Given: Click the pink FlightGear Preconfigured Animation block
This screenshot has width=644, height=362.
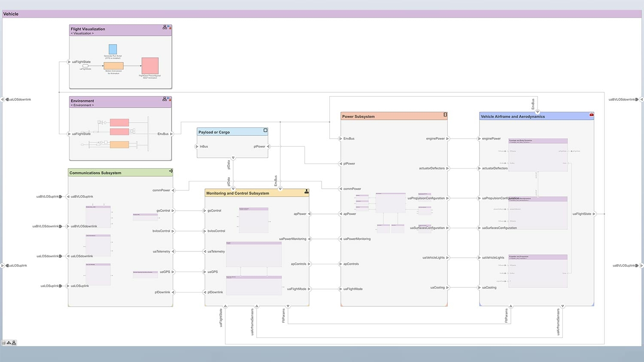Looking at the screenshot, I should [x=150, y=66].
